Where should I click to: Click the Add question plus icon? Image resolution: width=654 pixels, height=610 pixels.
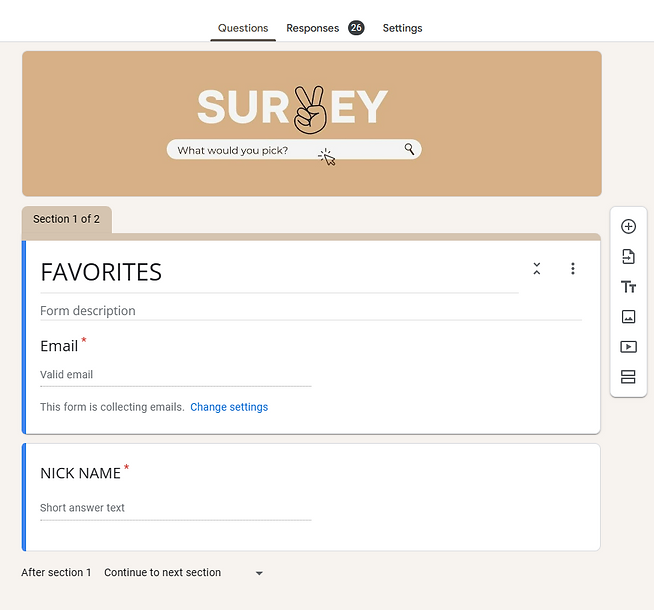click(628, 226)
